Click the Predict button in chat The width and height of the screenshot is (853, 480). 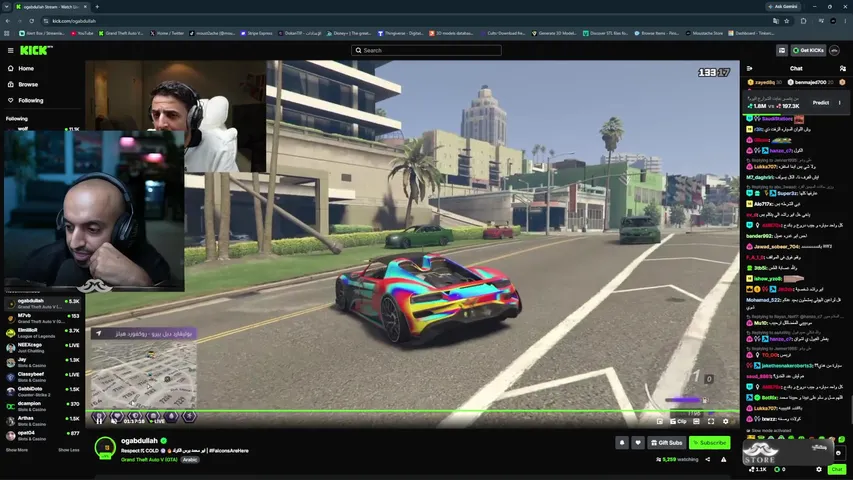click(x=820, y=102)
